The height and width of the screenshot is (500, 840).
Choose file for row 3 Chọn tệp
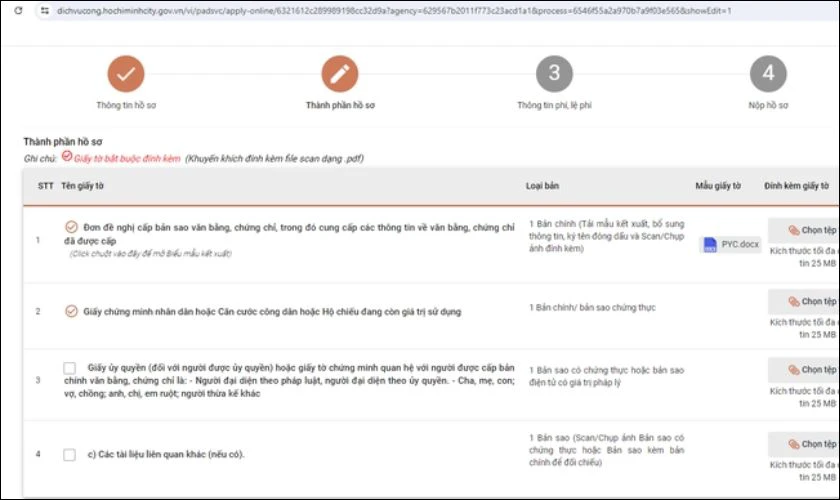click(805, 370)
